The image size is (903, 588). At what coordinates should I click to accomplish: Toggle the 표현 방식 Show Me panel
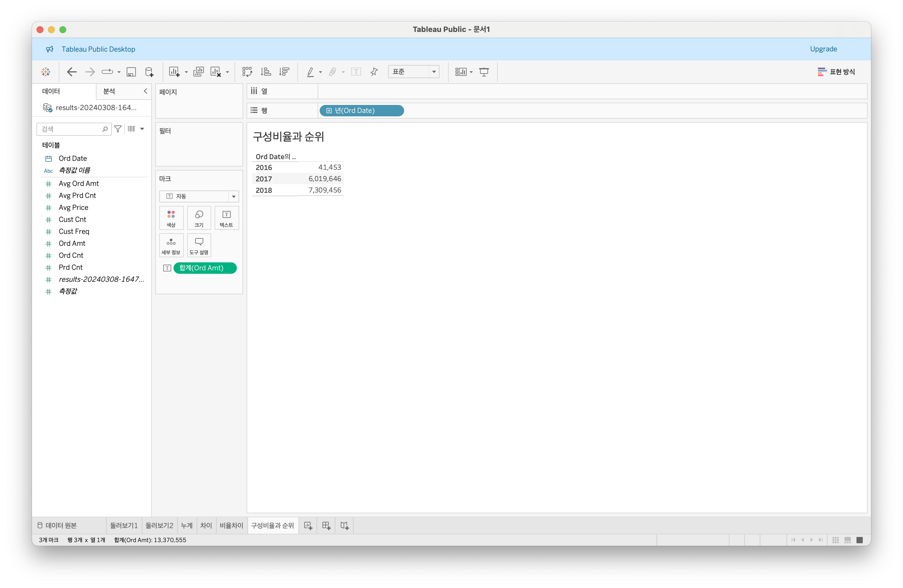click(836, 72)
